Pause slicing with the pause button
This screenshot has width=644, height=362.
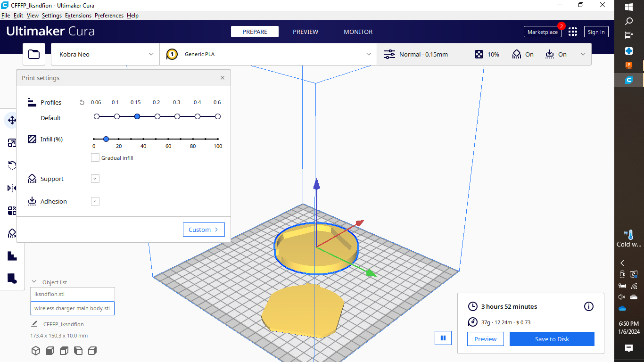(x=443, y=338)
